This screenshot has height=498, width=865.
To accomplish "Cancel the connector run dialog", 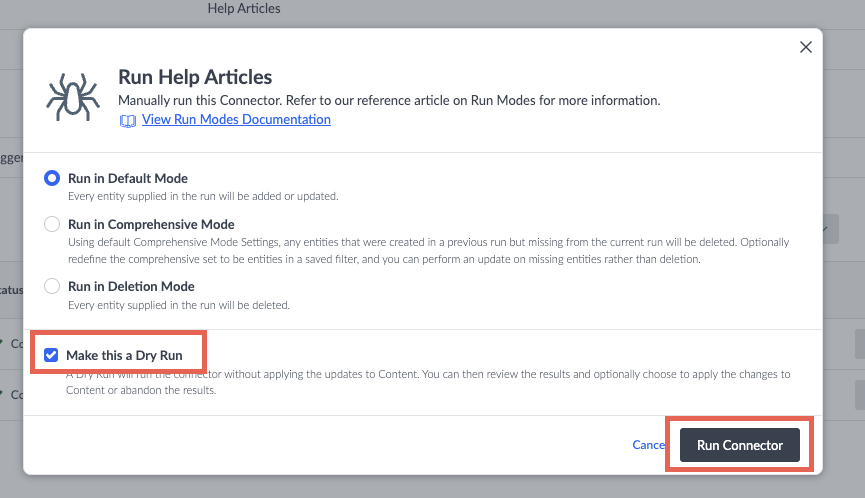I will coord(649,445).
